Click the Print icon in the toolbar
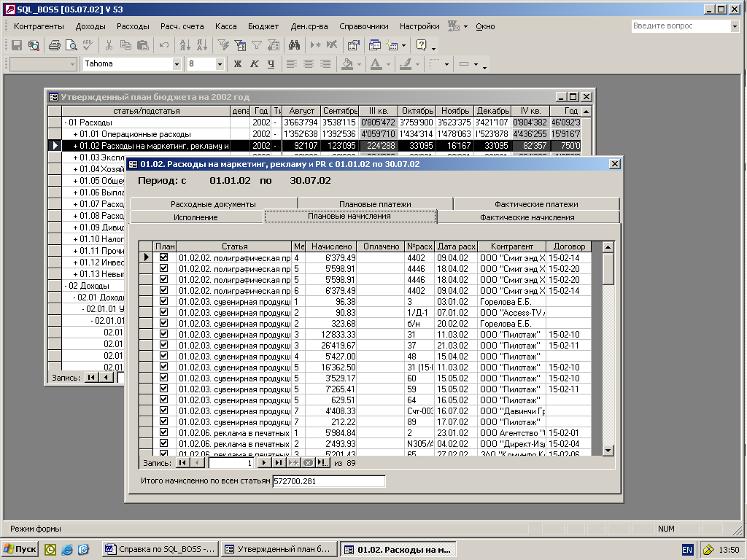The image size is (747, 560). 54,45
